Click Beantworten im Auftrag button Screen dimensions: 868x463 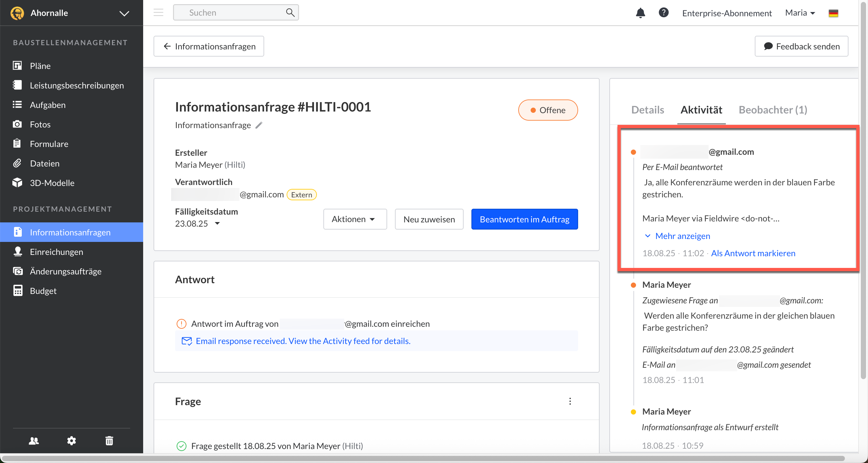point(524,219)
